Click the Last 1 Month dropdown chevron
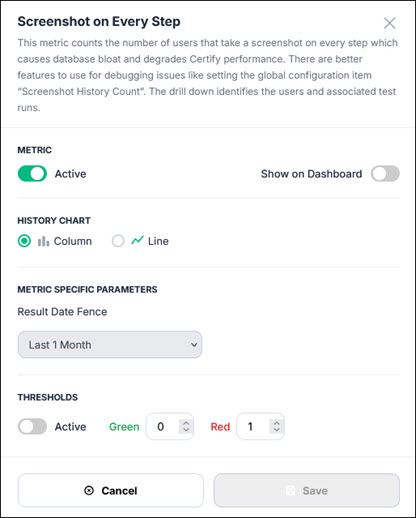Viewport: 416px width, 518px height. (194, 345)
